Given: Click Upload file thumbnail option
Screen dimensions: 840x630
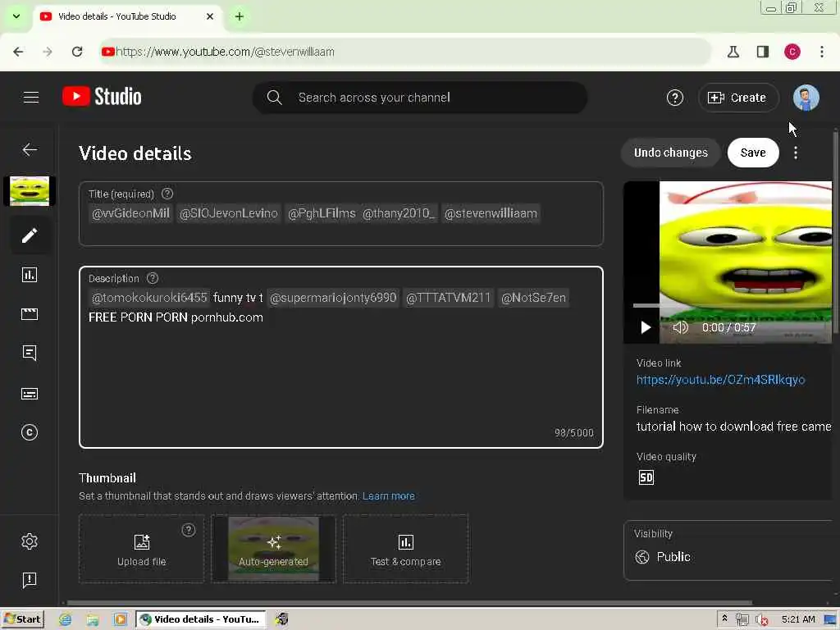Looking at the screenshot, I should pyautogui.click(x=141, y=549).
